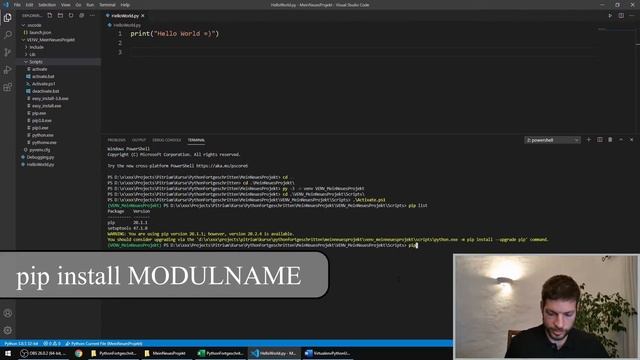Select python.exe in Scripts folder
Viewport: 640px width, 360px height.
coord(42,136)
